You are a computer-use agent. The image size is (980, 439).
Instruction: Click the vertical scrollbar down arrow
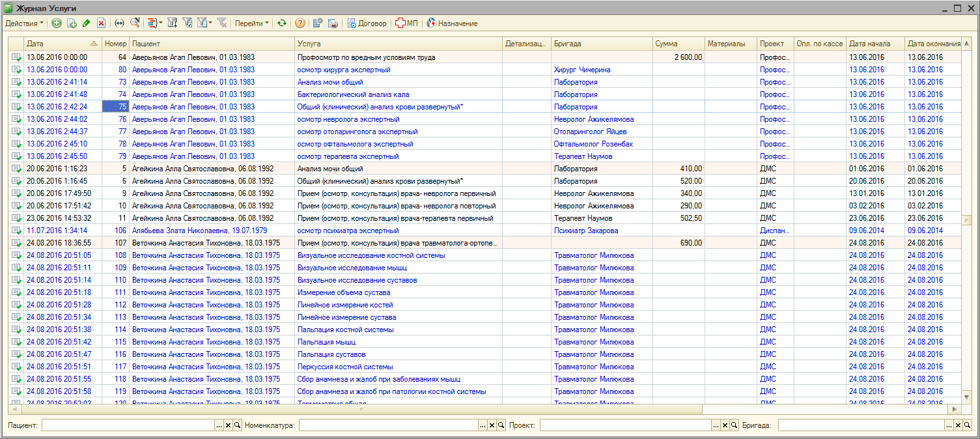[x=967, y=395]
